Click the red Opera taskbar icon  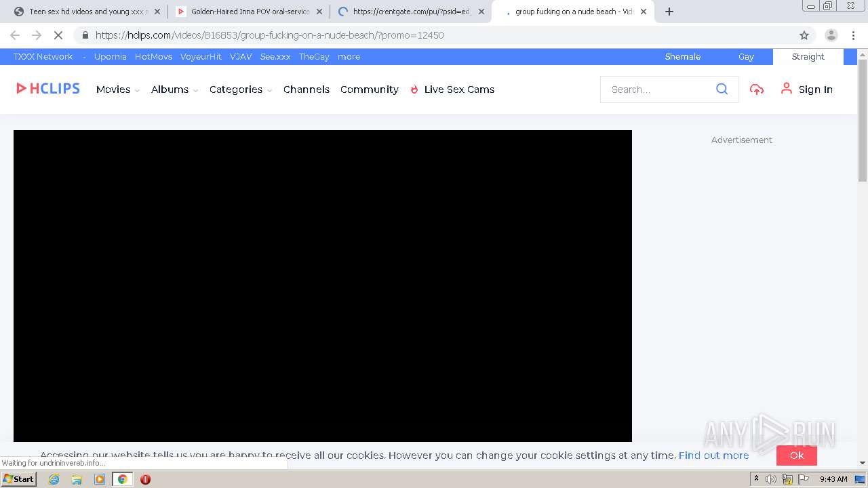tap(145, 479)
